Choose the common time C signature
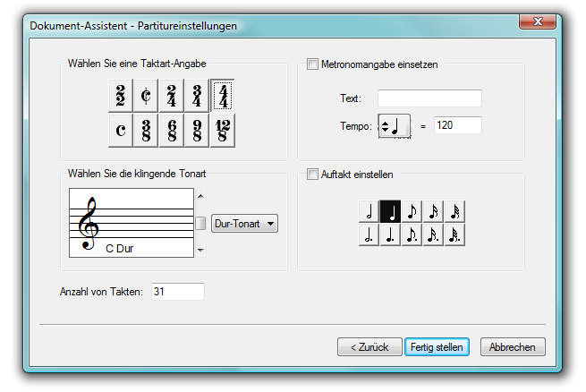Viewport: 586px width, 392px height. pyautogui.click(x=121, y=130)
